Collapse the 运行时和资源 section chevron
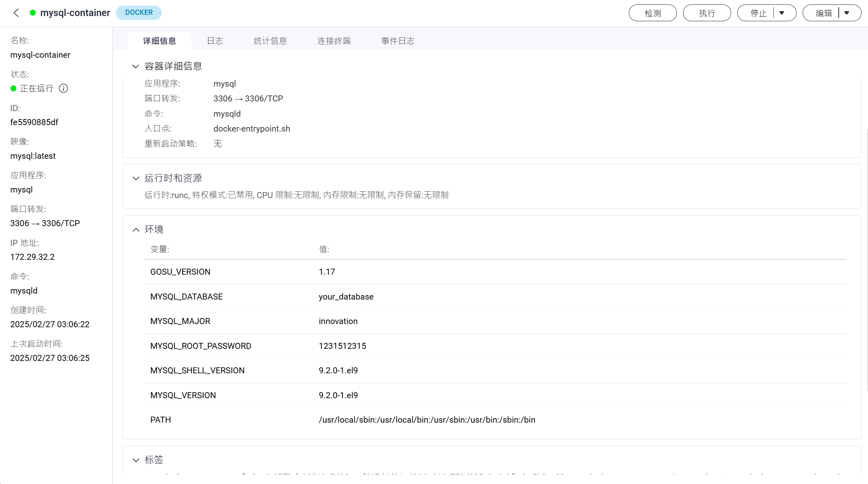868x484 pixels. [x=136, y=178]
